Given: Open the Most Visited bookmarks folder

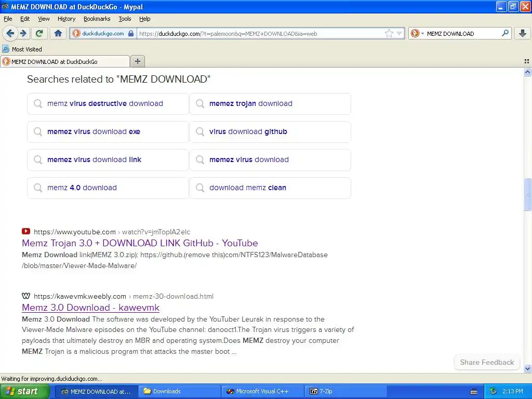Looking at the screenshot, I should pyautogui.click(x=22, y=49).
